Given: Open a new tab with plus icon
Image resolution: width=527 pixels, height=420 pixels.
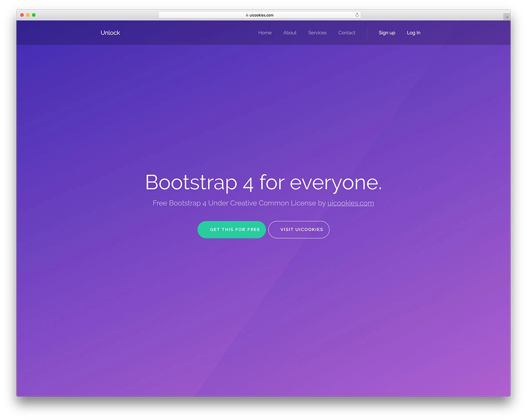Looking at the screenshot, I should [x=507, y=17].
